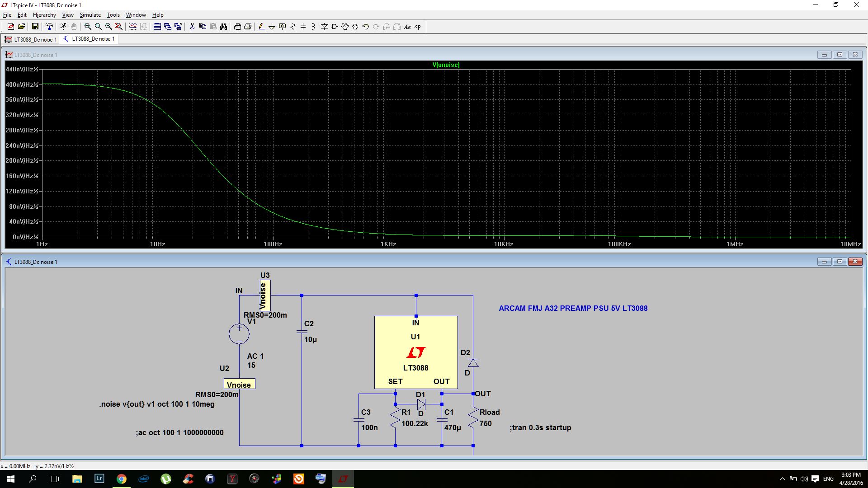The height and width of the screenshot is (488, 868).
Task: Select the Inductor placement tool
Action: [314, 27]
